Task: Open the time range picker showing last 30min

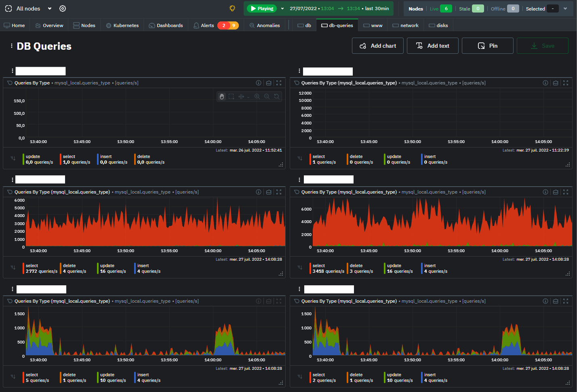Action: point(339,8)
